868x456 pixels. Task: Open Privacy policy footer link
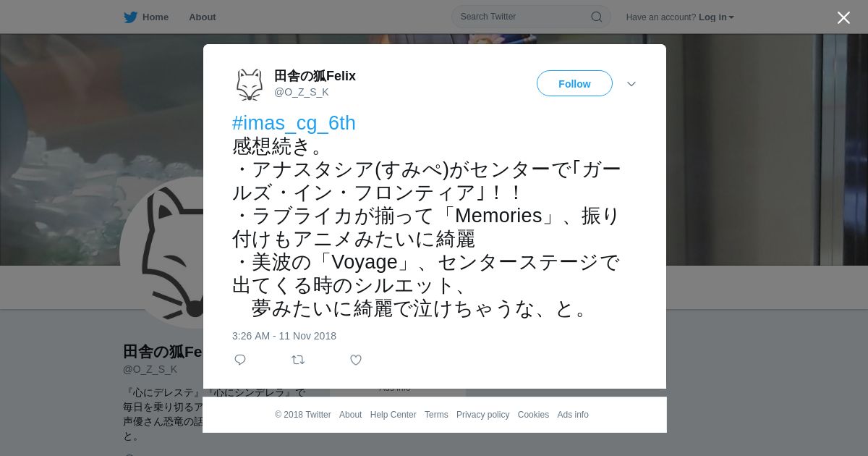point(482,415)
